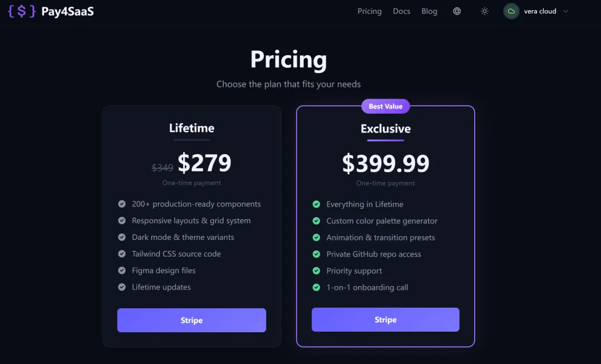Image resolution: width=601 pixels, height=364 pixels.
Task: Click checkmark beside 200+ production-ready components
Action: pos(122,204)
